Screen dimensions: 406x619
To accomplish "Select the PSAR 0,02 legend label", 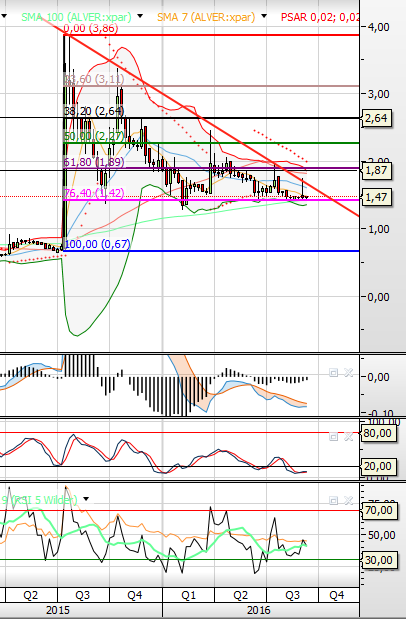I will [320, 17].
